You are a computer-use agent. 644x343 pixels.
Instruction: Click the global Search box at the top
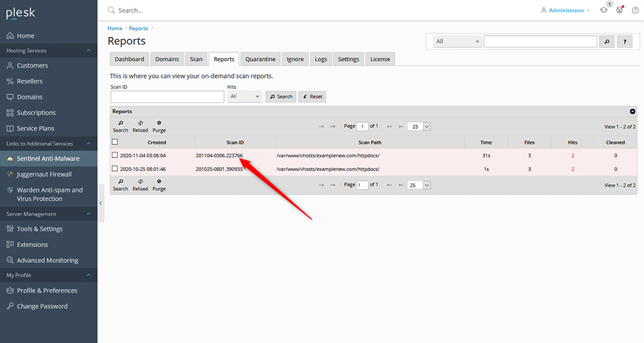click(x=131, y=10)
